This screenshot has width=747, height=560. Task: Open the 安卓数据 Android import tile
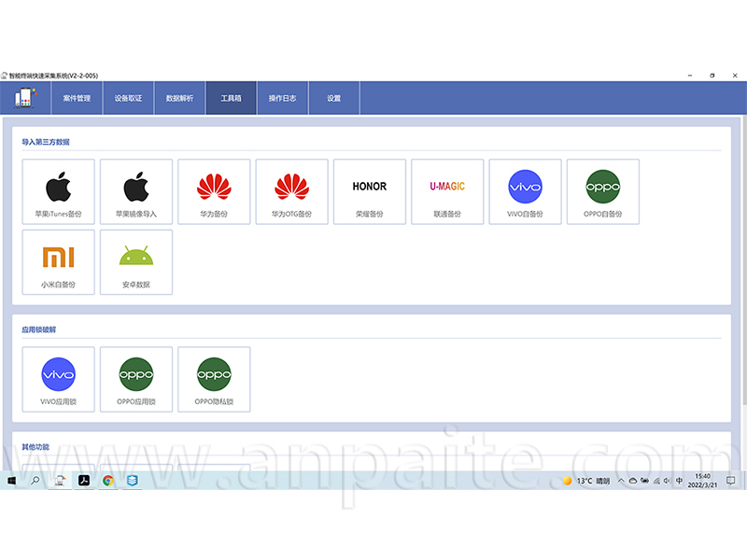[136, 262]
